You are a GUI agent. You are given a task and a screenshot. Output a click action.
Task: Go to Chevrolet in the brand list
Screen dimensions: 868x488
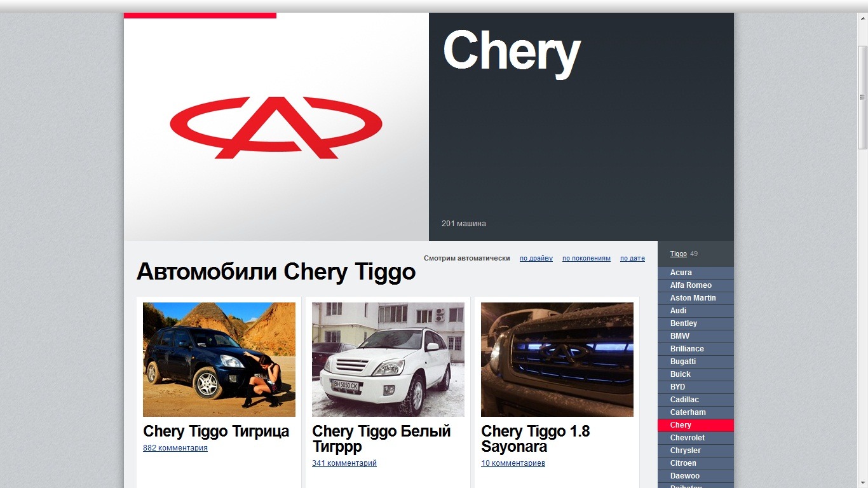696,438
